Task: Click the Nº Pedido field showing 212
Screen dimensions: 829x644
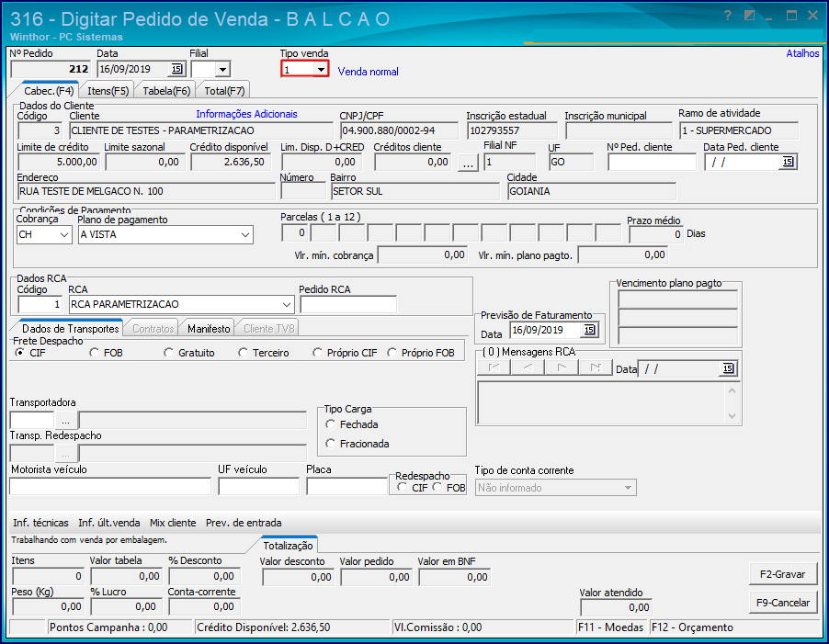Action: (x=51, y=69)
